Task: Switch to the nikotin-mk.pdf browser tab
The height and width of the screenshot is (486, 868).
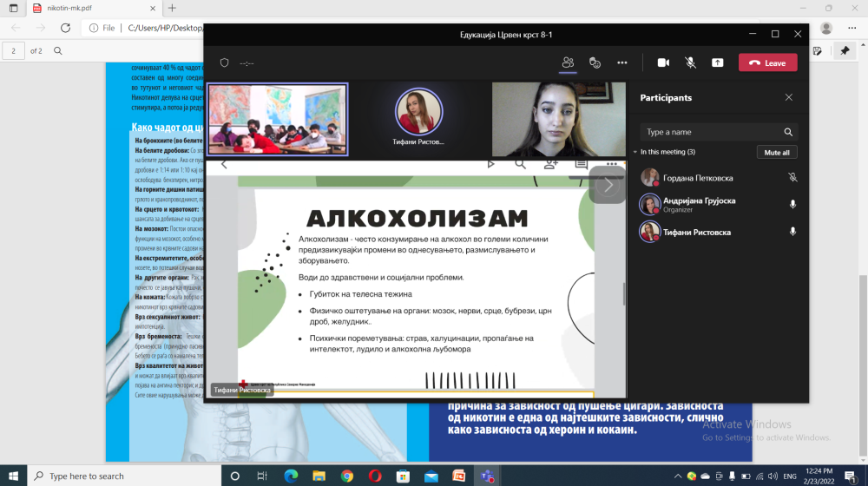Action: [87, 8]
